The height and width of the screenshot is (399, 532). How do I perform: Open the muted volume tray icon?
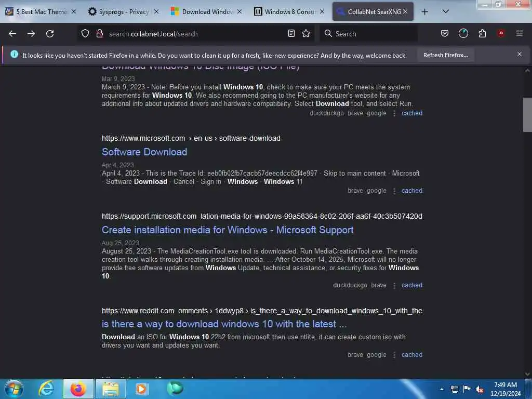click(480, 389)
